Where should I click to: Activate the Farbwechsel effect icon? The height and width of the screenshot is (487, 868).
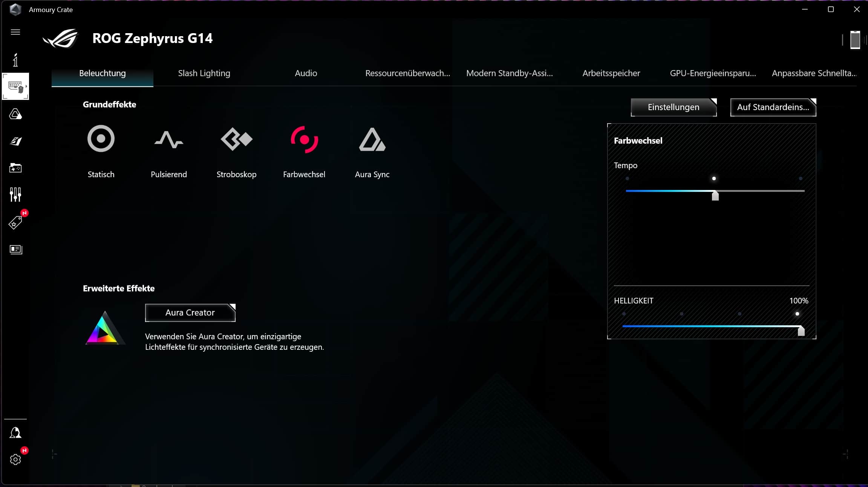tap(304, 139)
